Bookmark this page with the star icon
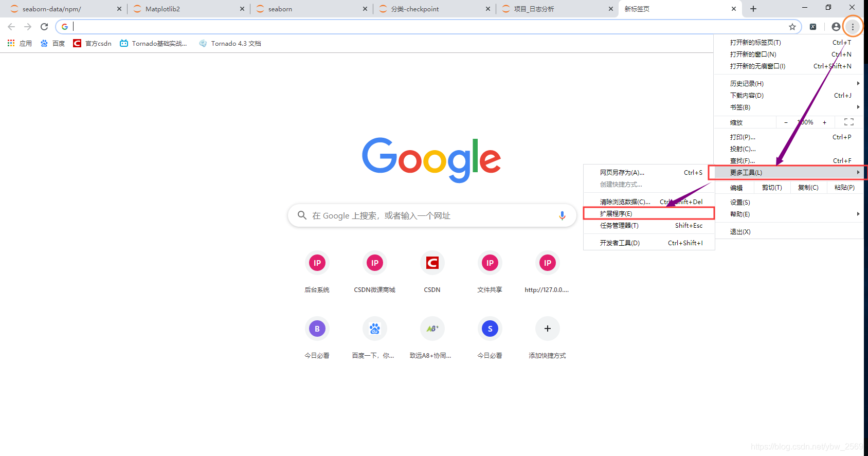Screen dimensions: 868x456 [792, 27]
